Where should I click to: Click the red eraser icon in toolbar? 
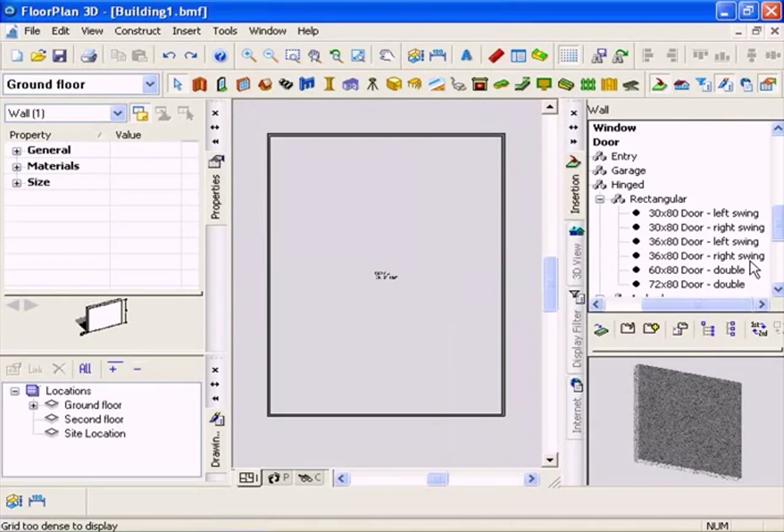(x=496, y=56)
